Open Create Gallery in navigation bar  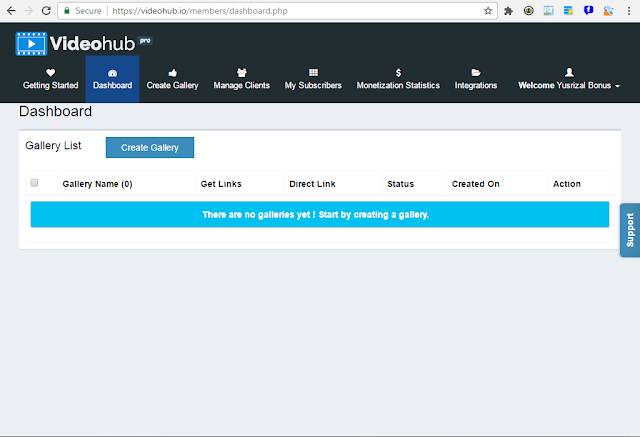tap(173, 79)
